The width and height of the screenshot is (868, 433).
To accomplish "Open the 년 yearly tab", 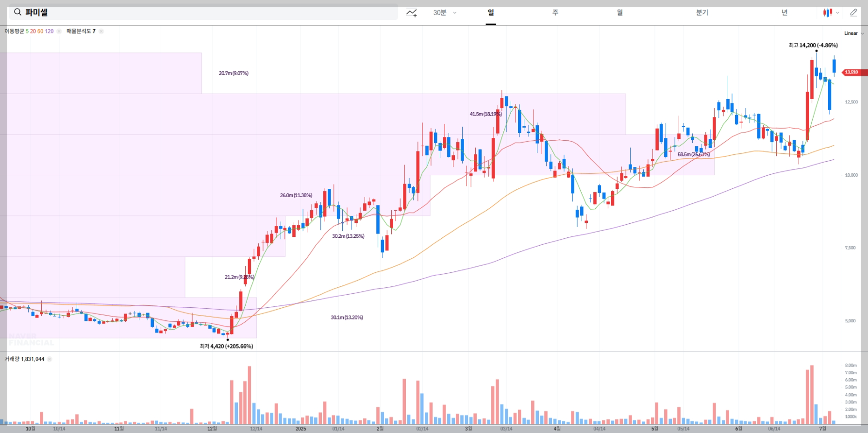I will click(x=785, y=13).
